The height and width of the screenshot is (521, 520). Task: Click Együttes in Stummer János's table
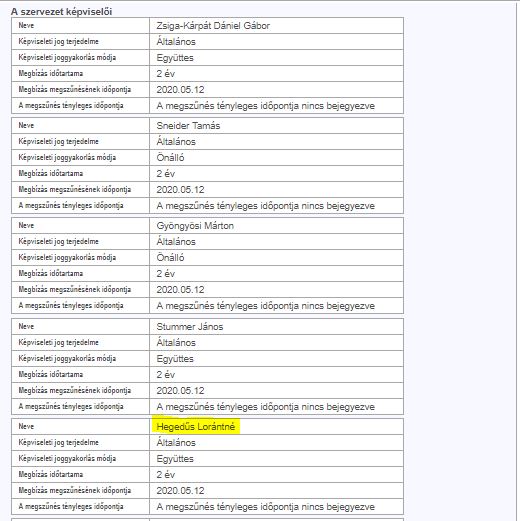coord(175,359)
